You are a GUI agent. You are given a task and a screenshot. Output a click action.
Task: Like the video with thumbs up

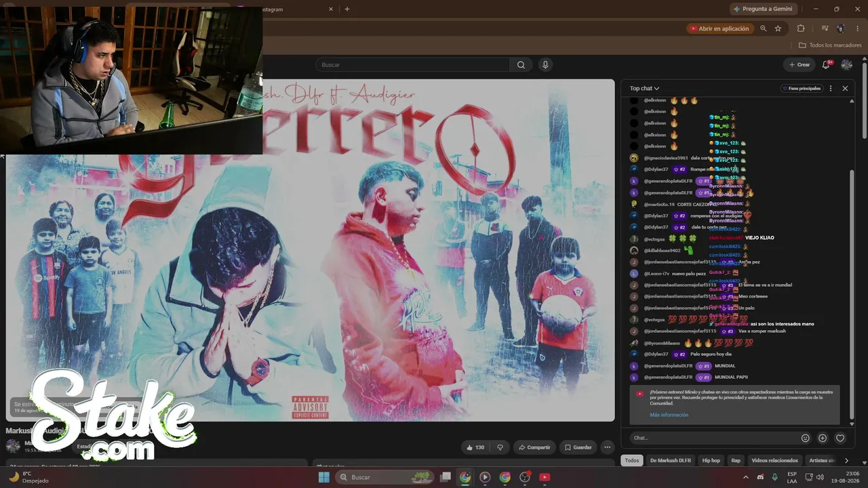coord(475,447)
